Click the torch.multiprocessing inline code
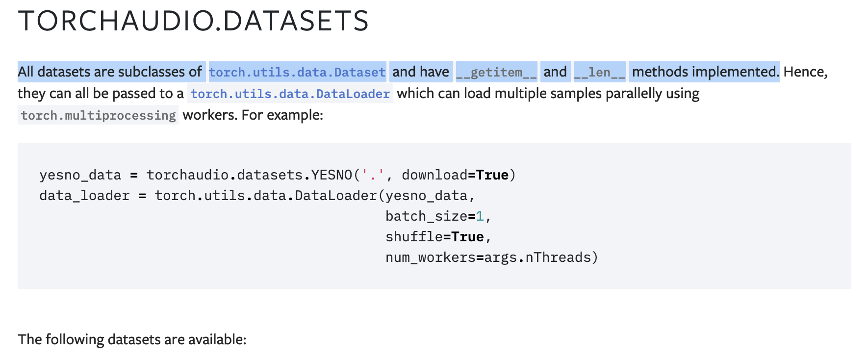 click(x=98, y=115)
